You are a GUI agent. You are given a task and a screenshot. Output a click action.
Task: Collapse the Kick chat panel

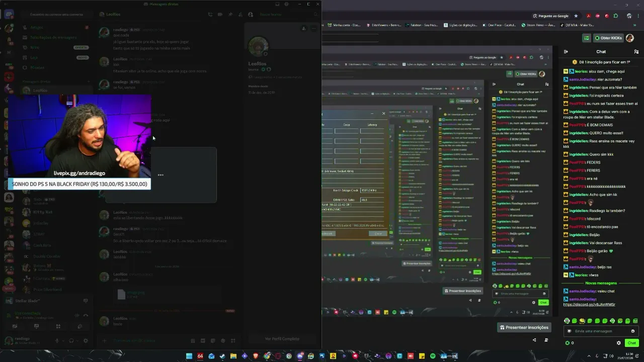pyautogui.click(x=566, y=51)
